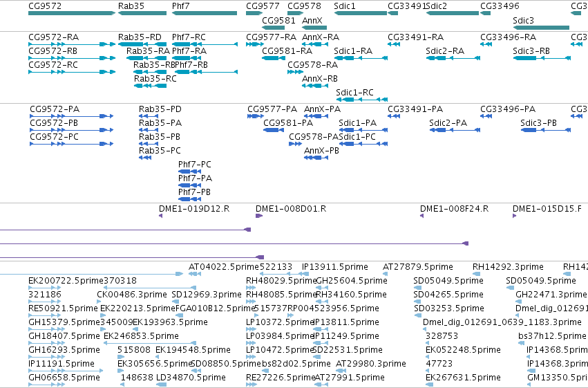Click protein Sdic2-PA label
The image size is (588, 388).
click(448, 123)
